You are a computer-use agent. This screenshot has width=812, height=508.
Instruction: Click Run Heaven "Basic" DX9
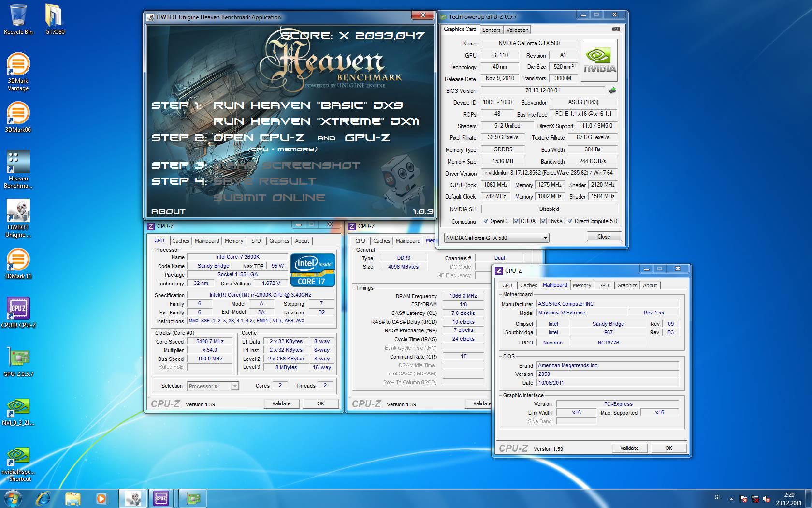click(x=308, y=105)
